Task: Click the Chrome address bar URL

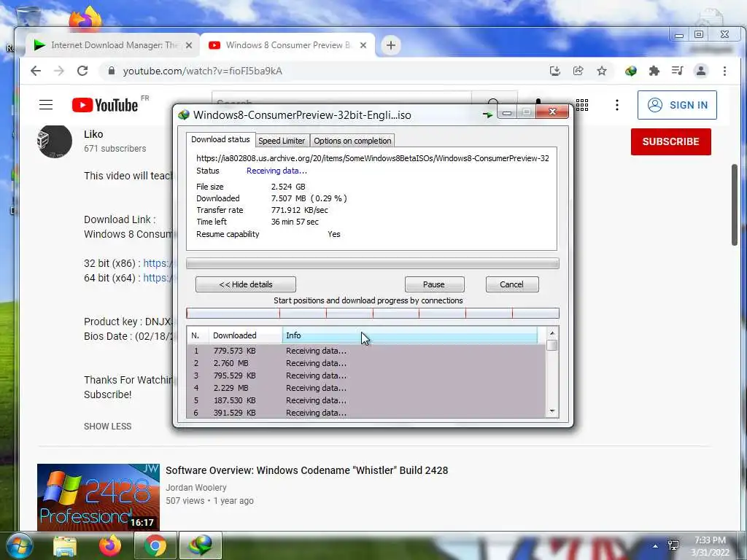Action: [203, 71]
